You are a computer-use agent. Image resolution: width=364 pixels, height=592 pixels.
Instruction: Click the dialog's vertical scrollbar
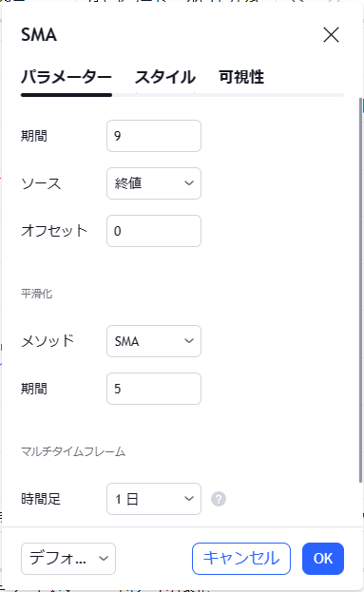click(x=360, y=290)
